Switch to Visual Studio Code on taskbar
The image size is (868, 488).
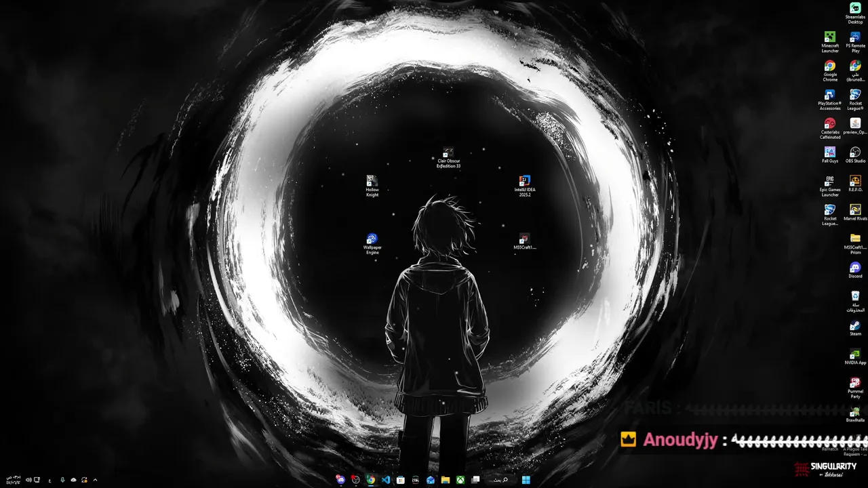pyautogui.click(x=386, y=480)
